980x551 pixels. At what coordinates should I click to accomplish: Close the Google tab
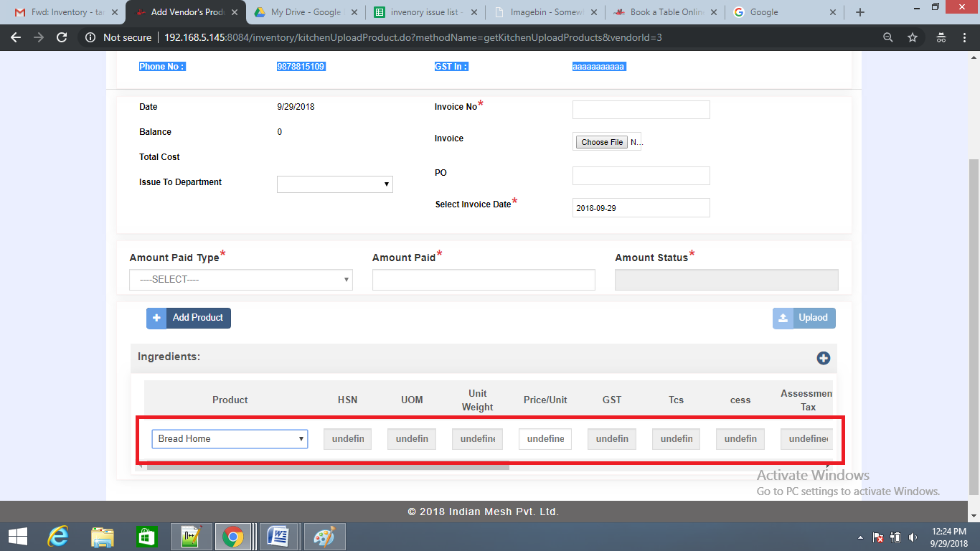coord(832,12)
